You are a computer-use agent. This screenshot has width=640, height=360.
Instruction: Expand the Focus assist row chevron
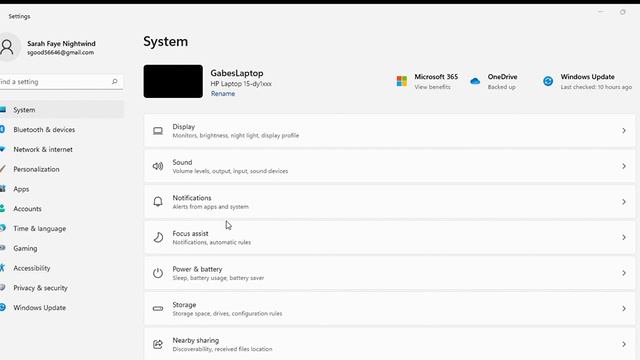(x=624, y=237)
